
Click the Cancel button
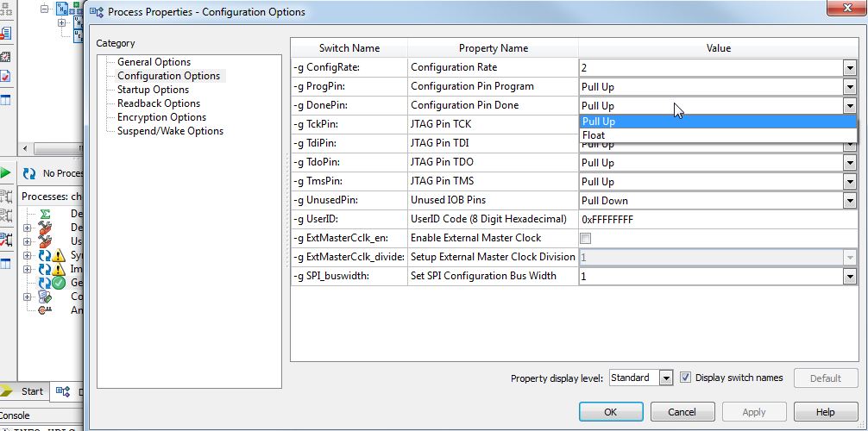(x=682, y=412)
